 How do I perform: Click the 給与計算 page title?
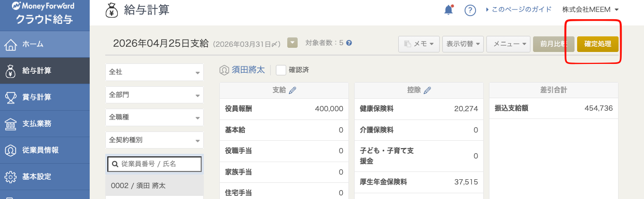coord(147,10)
